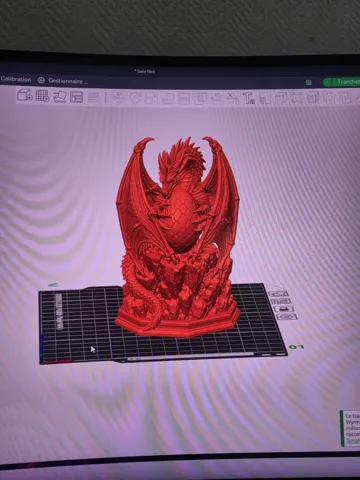Select the red dragon model

pyautogui.click(x=178, y=237)
